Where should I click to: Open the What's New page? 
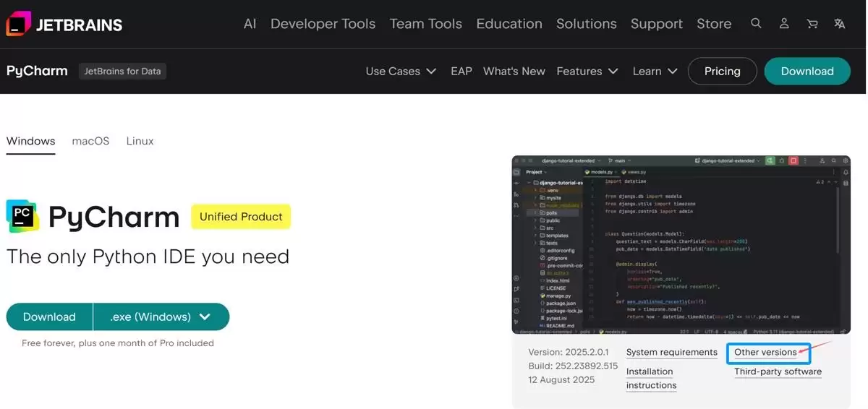pyautogui.click(x=514, y=71)
